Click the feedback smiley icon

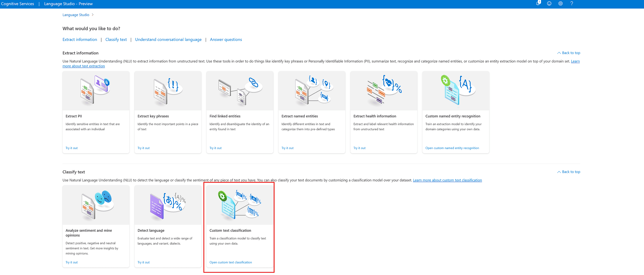tap(549, 4)
